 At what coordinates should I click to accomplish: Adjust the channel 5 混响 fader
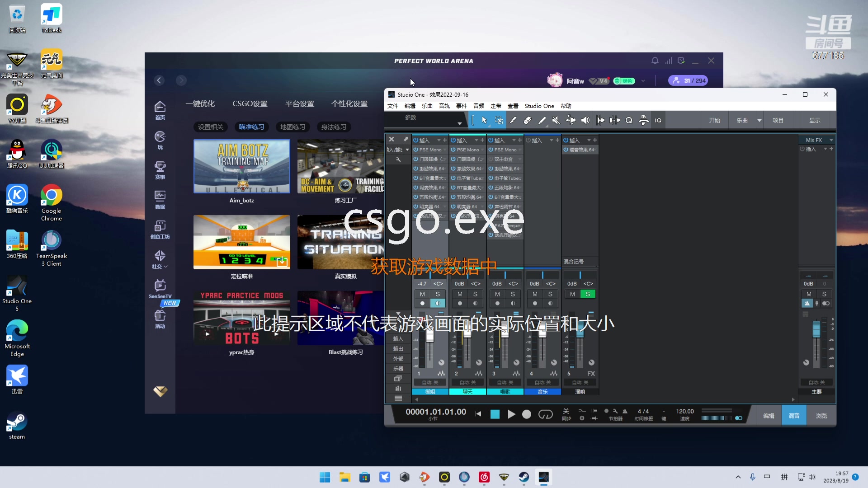pos(580,330)
